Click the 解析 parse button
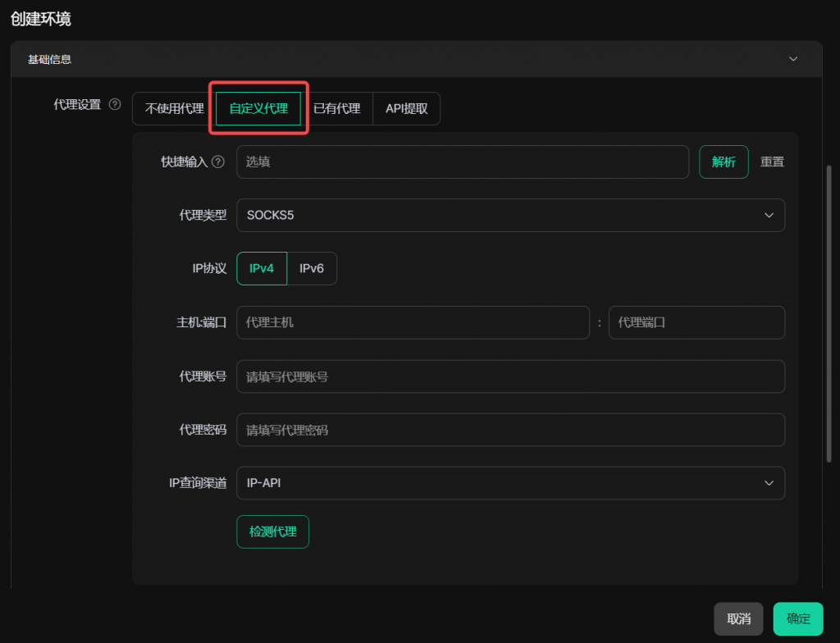The height and width of the screenshot is (643, 840). (724, 162)
